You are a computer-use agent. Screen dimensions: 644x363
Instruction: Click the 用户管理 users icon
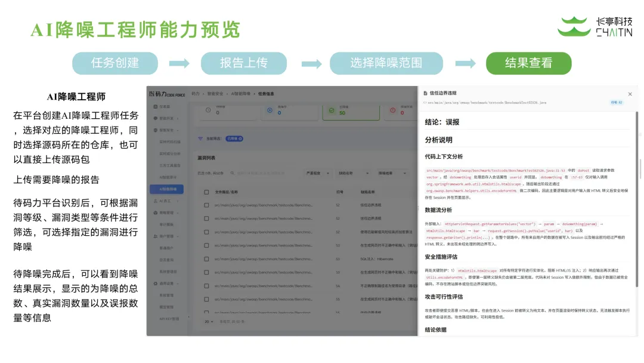pyautogui.click(x=156, y=236)
